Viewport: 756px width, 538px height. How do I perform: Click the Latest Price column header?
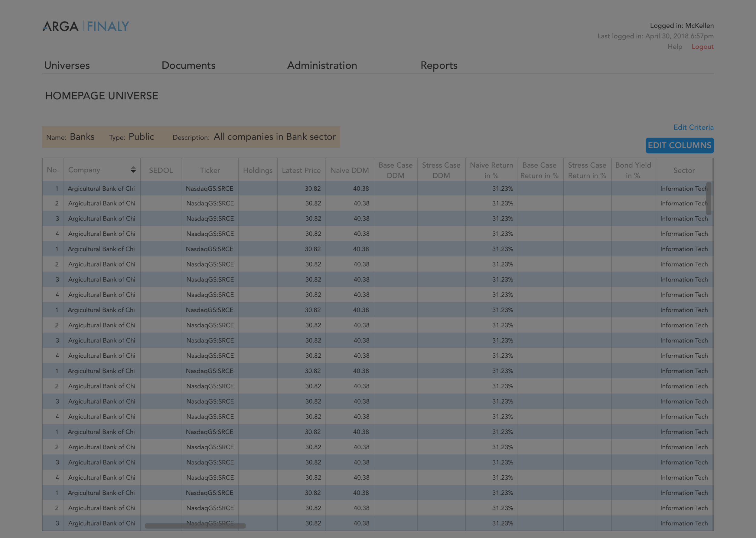[x=301, y=170]
